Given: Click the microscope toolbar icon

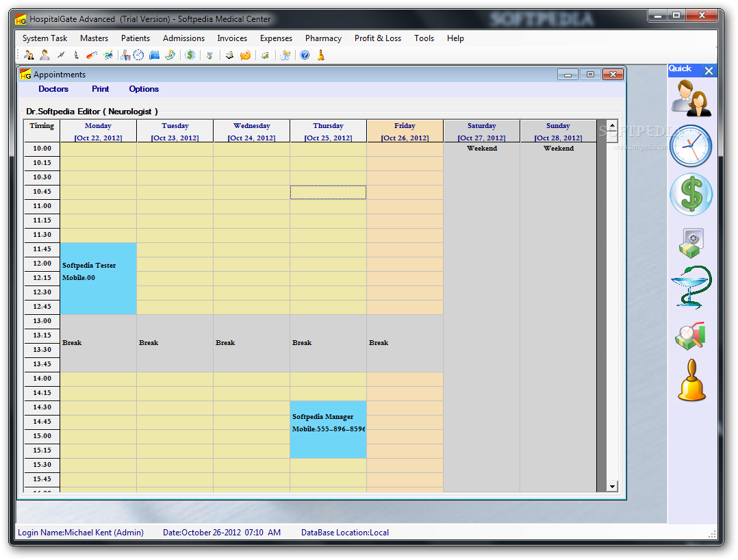Looking at the screenshot, I should click(76, 55).
